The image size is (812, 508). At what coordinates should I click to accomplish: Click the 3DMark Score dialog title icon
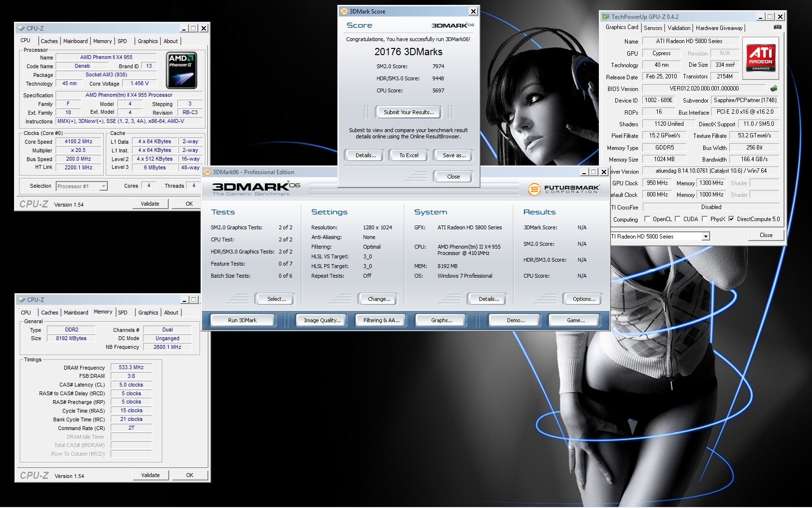click(344, 11)
